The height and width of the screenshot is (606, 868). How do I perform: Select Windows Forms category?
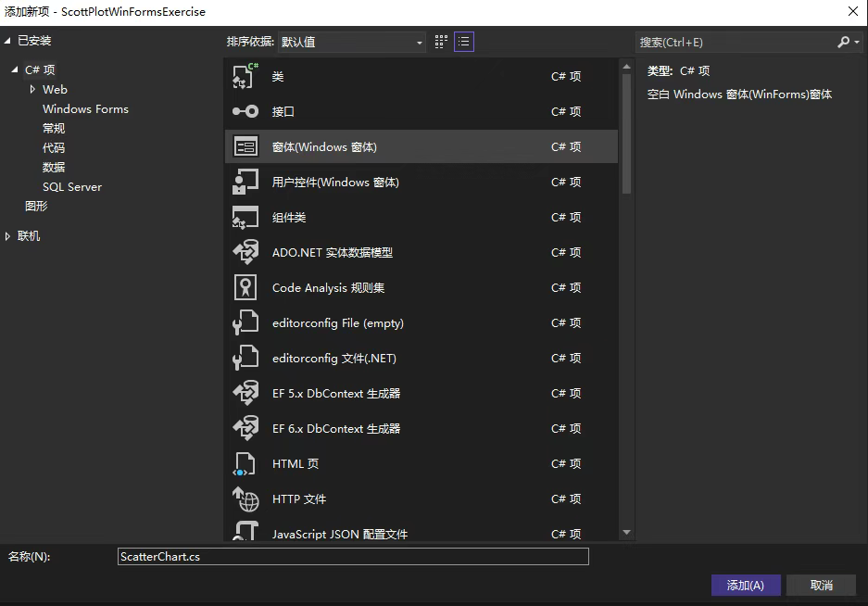pyautogui.click(x=85, y=109)
